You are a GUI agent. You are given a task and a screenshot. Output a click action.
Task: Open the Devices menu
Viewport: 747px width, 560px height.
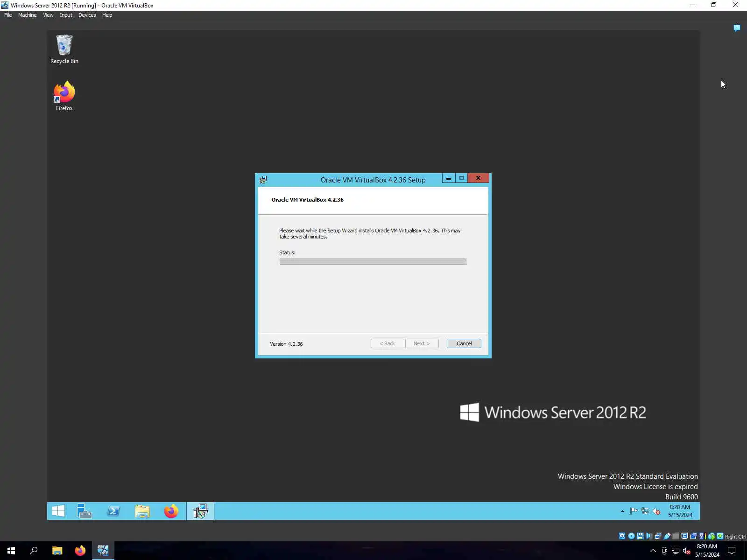(x=87, y=15)
